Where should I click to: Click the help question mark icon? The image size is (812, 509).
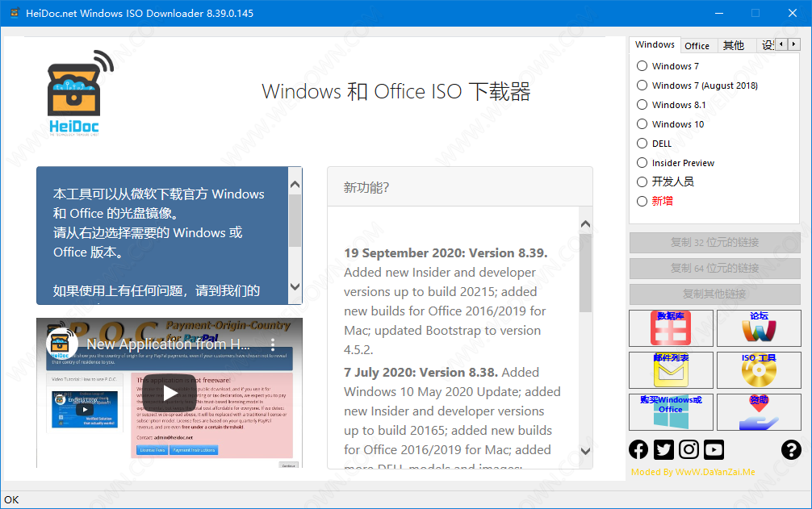[791, 450]
